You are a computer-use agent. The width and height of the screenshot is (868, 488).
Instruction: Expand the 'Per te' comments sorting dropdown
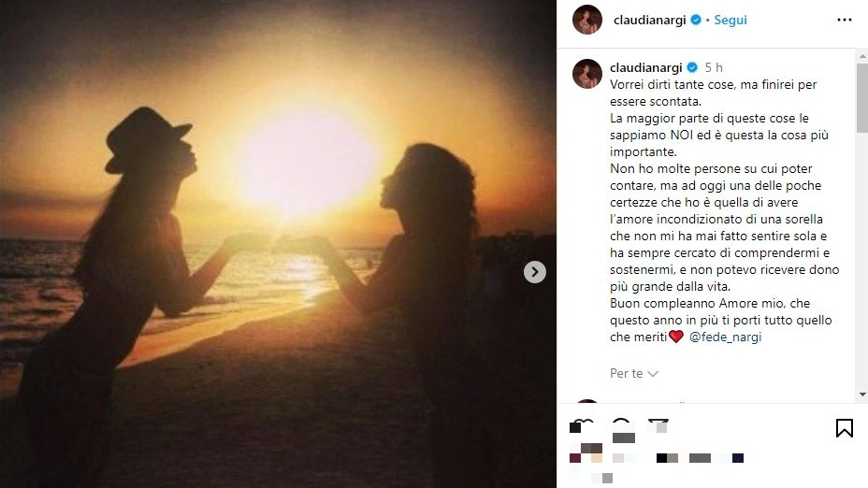(x=634, y=373)
